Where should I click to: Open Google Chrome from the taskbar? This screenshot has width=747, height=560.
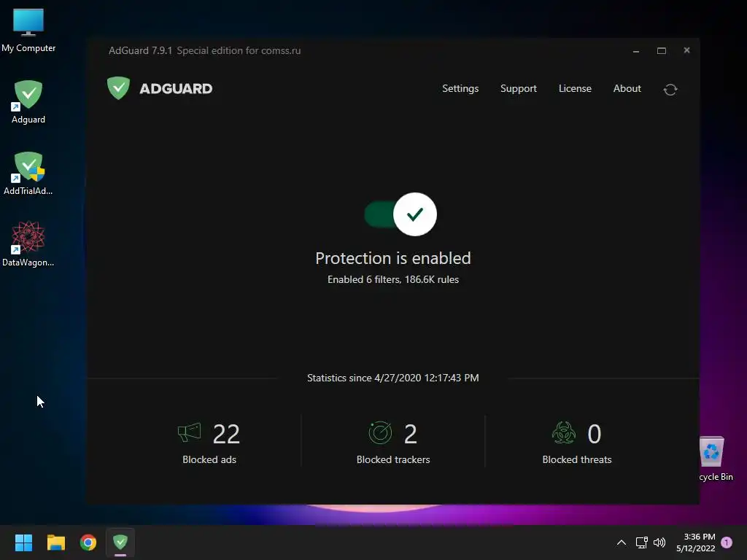click(x=88, y=542)
